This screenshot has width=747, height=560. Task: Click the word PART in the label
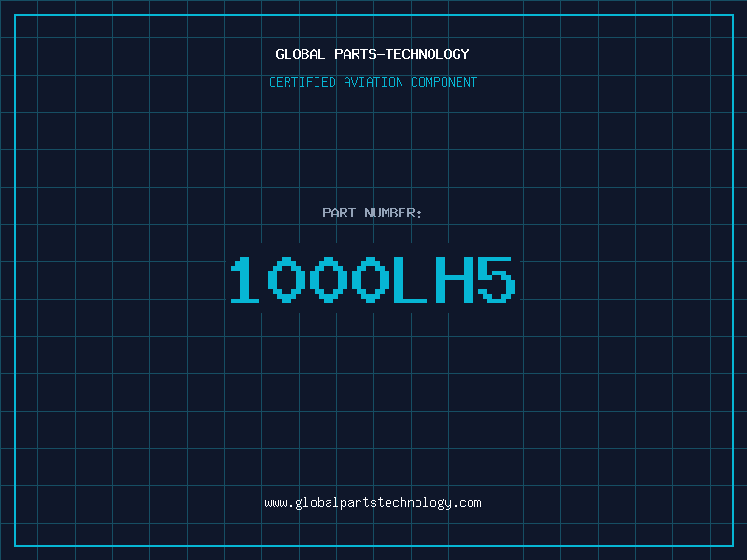tap(339, 213)
